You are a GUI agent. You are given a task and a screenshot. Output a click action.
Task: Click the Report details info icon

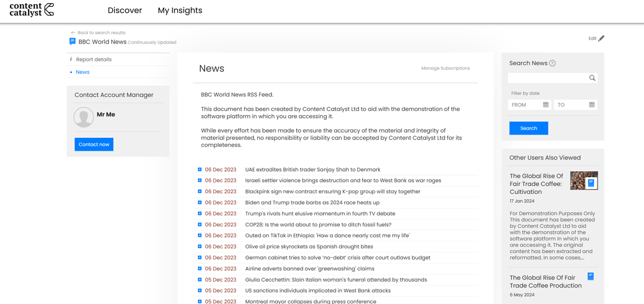coord(71,59)
